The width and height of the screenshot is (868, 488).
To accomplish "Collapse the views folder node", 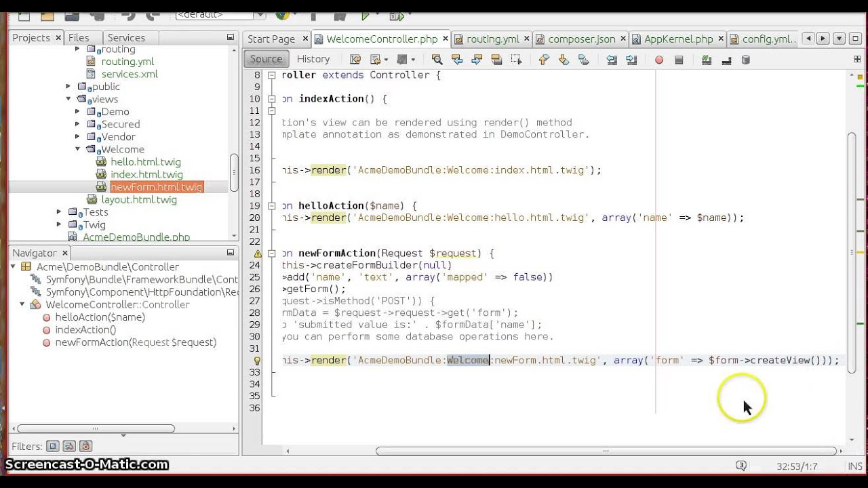I will coord(68,99).
